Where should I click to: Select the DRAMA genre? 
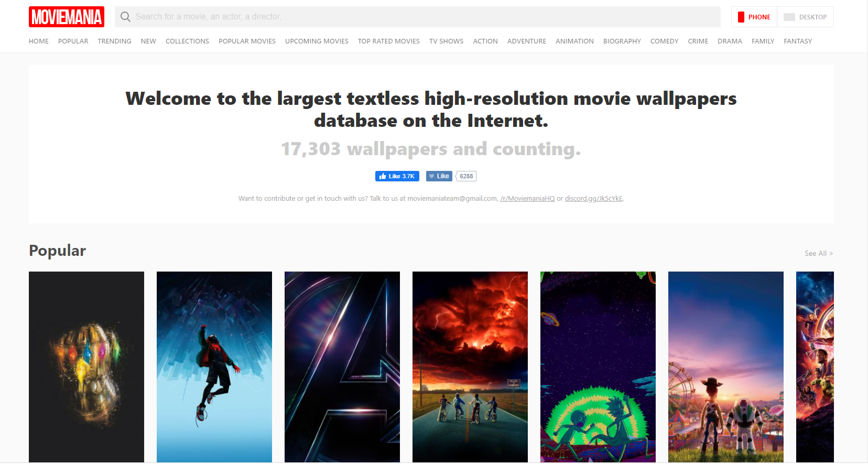click(730, 41)
